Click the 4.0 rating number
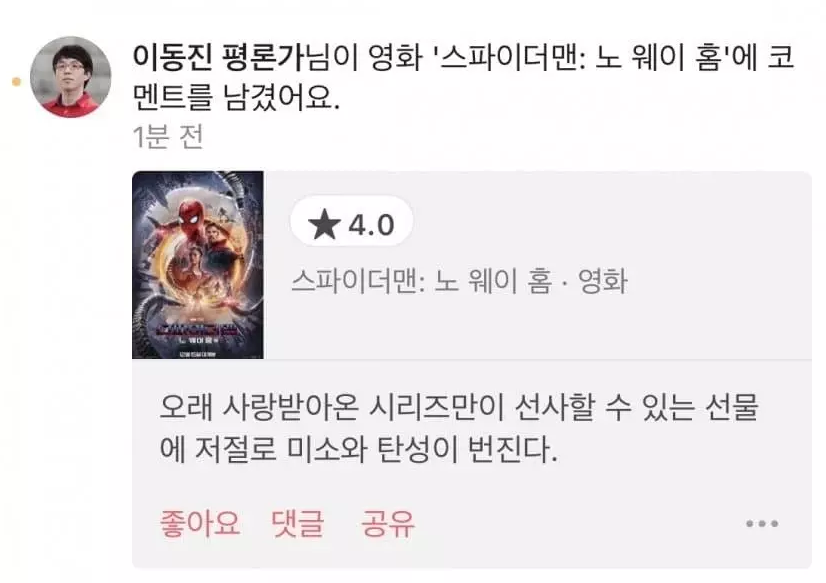This screenshot has height=583, width=826. pyautogui.click(x=371, y=225)
